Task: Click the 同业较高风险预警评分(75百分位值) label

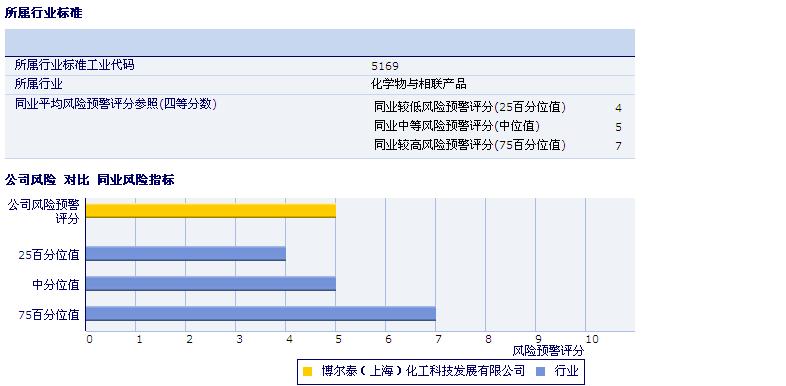Action: (x=470, y=145)
